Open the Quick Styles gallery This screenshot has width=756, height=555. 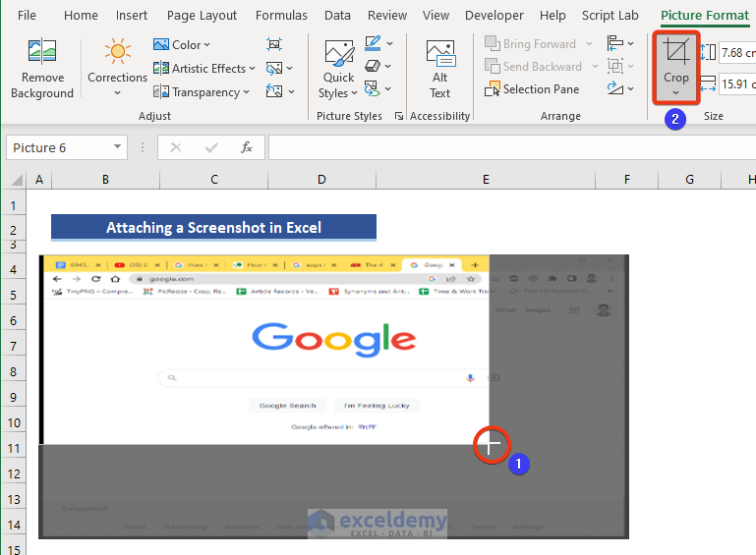point(338,69)
